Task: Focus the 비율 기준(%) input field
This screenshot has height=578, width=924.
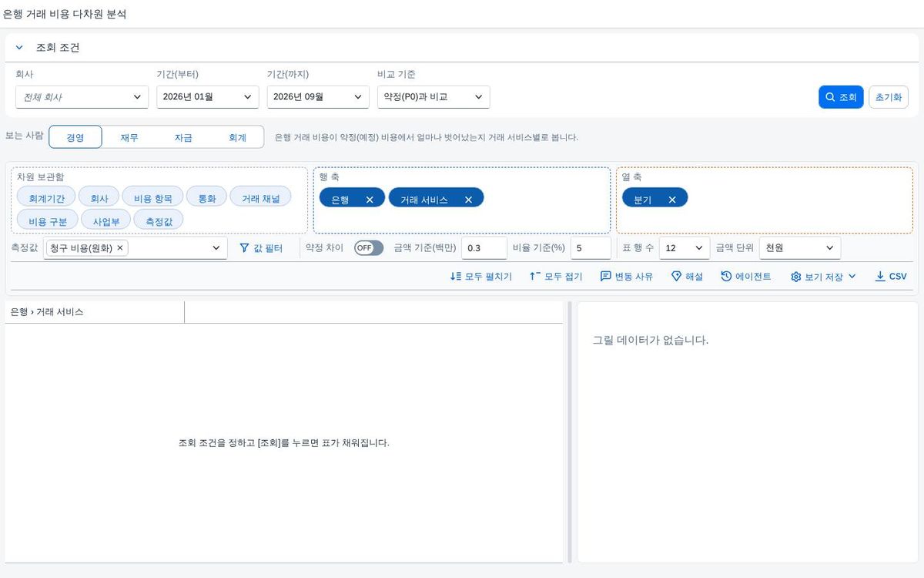Action: coord(591,248)
